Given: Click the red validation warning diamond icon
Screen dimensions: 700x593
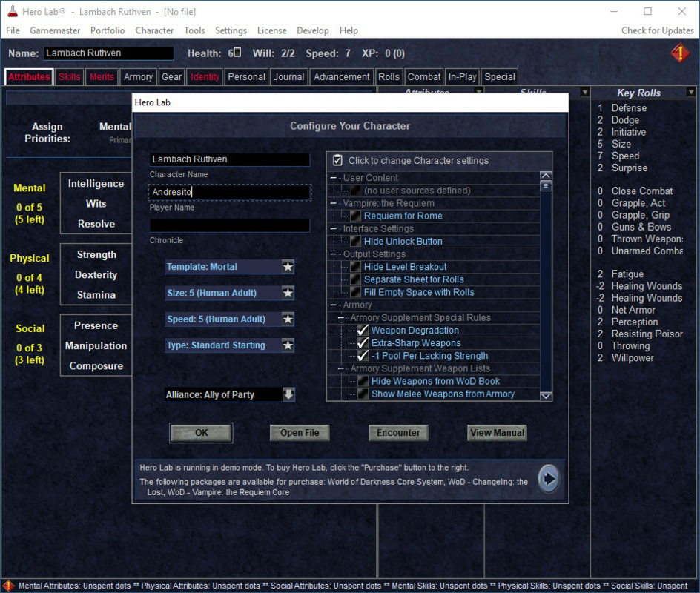Looking at the screenshot, I should tap(679, 53).
